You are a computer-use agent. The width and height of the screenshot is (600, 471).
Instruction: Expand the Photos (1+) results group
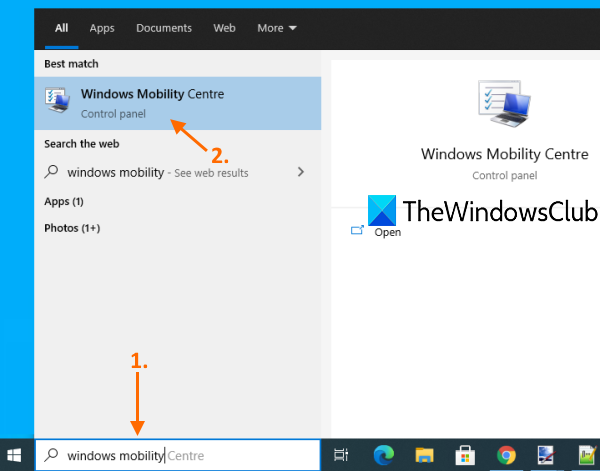pos(72,228)
